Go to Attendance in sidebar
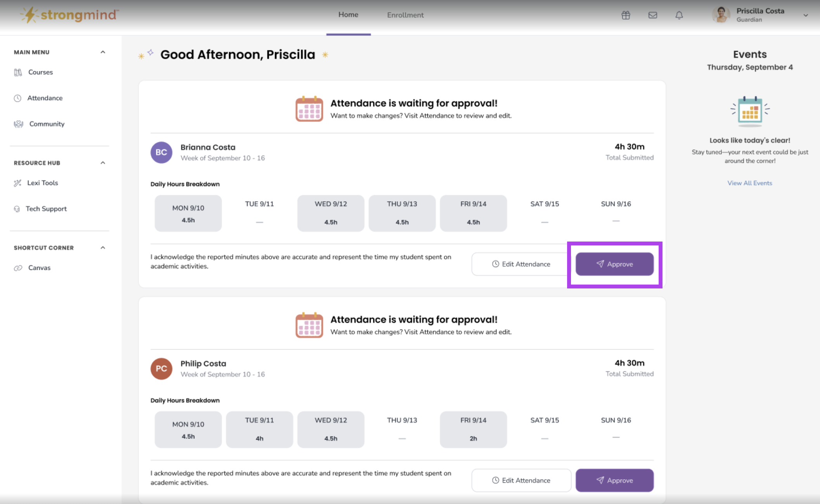The image size is (820, 504). (x=45, y=98)
